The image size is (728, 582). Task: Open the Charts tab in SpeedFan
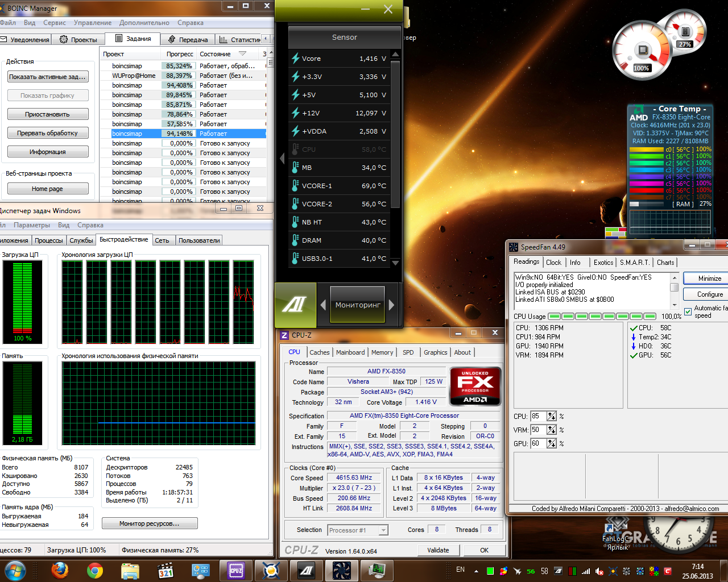click(665, 263)
